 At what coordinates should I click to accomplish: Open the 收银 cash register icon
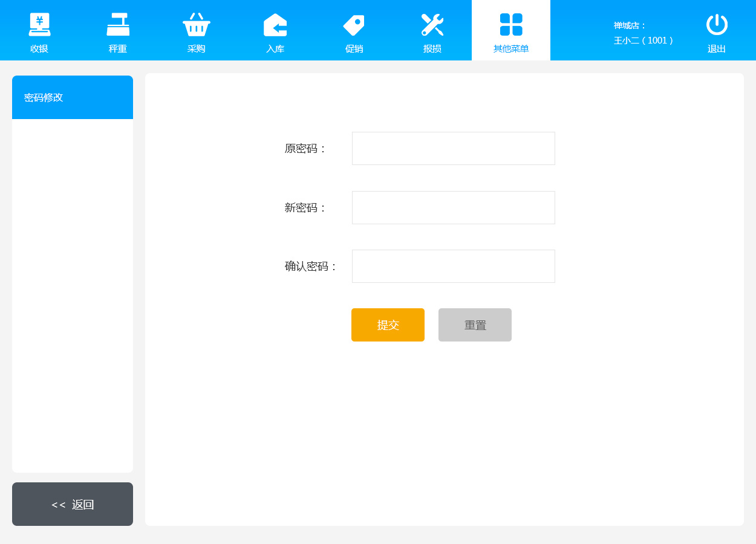click(x=39, y=25)
